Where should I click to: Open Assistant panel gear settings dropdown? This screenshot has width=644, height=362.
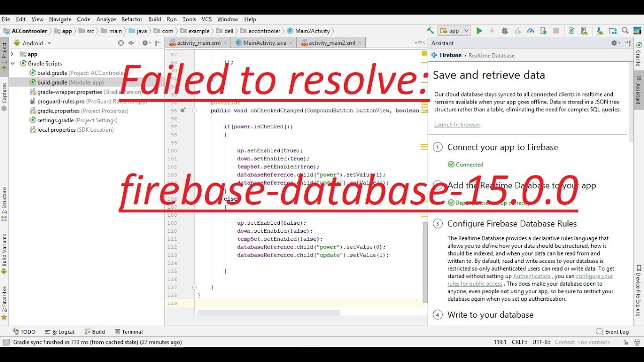(x=615, y=43)
